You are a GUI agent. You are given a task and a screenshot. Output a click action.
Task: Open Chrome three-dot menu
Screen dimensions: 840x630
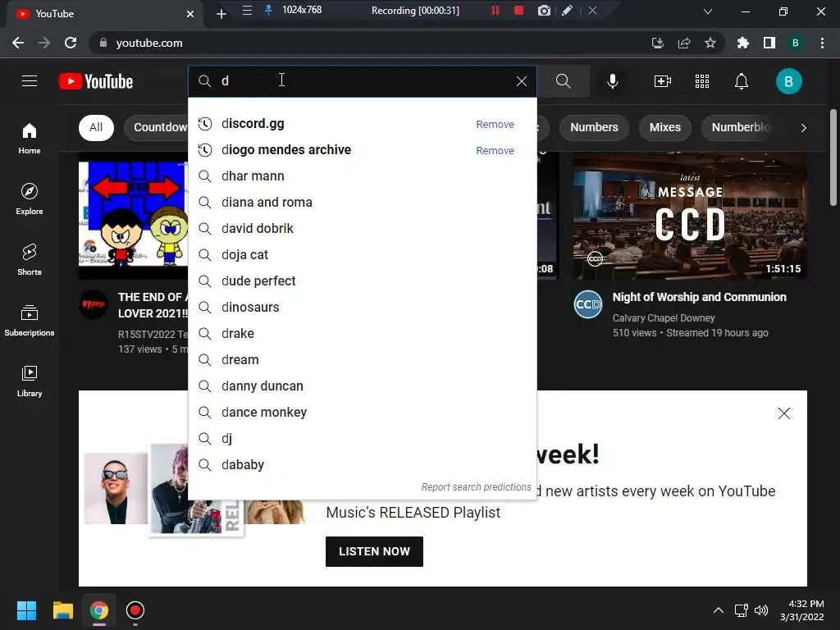tap(822, 43)
